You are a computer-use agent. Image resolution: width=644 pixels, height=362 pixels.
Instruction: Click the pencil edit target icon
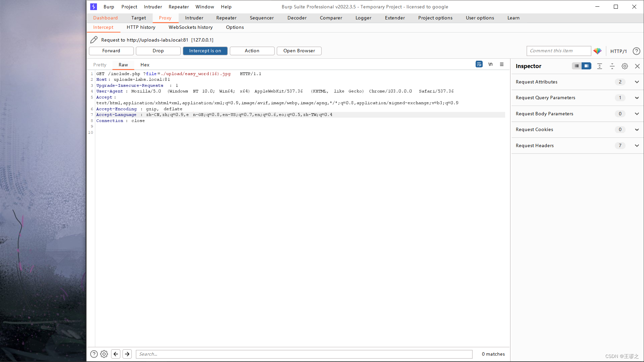click(x=94, y=40)
